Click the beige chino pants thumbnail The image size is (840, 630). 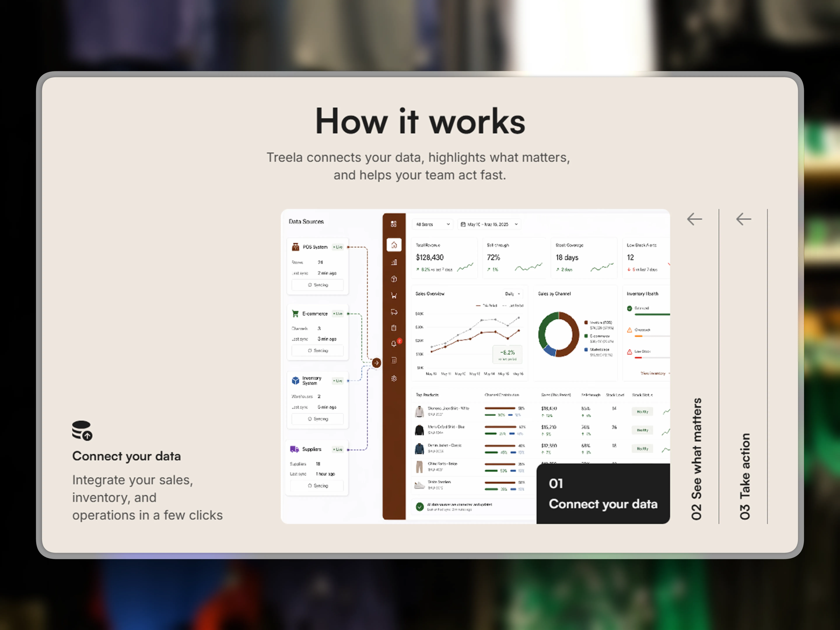pos(419,467)
